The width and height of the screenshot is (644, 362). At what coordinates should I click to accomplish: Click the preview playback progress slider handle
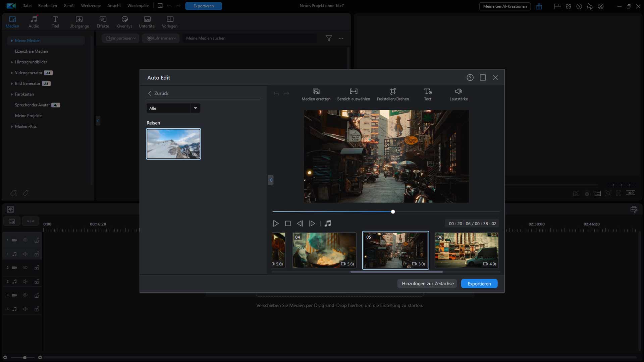point(393,212)
